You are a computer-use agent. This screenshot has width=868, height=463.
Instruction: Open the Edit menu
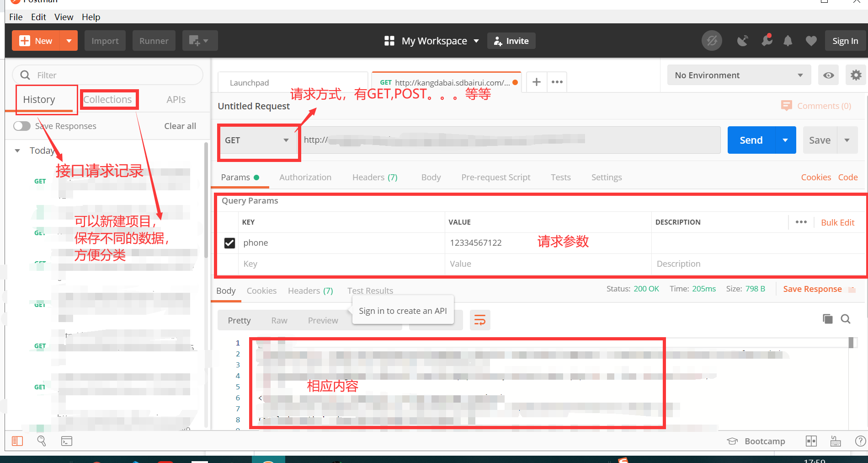point(38,17)
